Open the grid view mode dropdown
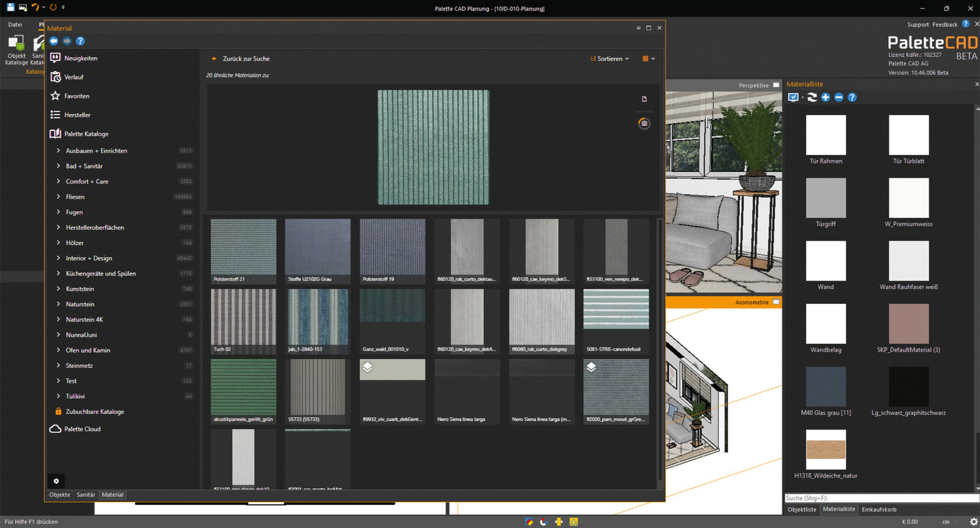Screen dimensions: 980x528 click(x=648, y=59)
